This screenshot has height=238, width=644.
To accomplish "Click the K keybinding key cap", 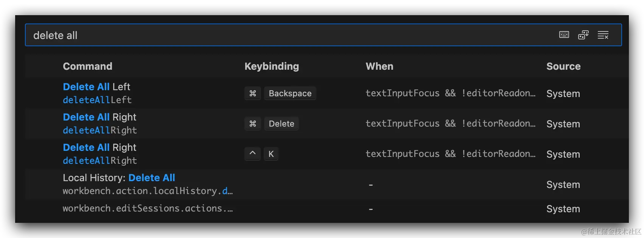I will coord(271,154).
